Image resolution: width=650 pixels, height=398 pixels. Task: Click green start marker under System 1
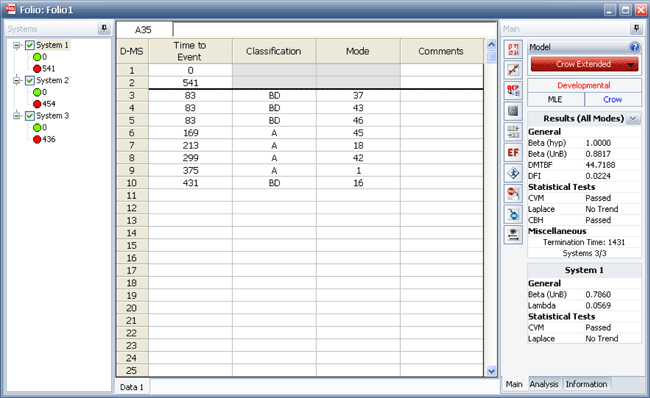pos(37,57)
